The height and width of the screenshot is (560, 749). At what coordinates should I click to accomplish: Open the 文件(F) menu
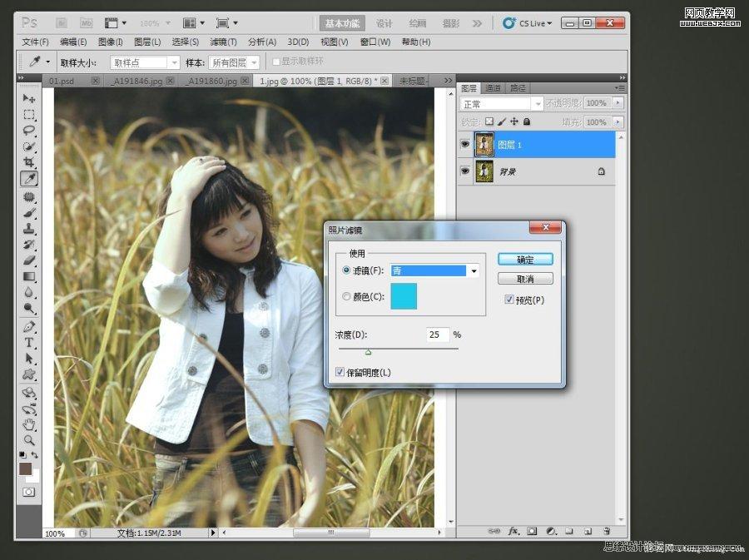pyautogui.click(x=35, y=42)
